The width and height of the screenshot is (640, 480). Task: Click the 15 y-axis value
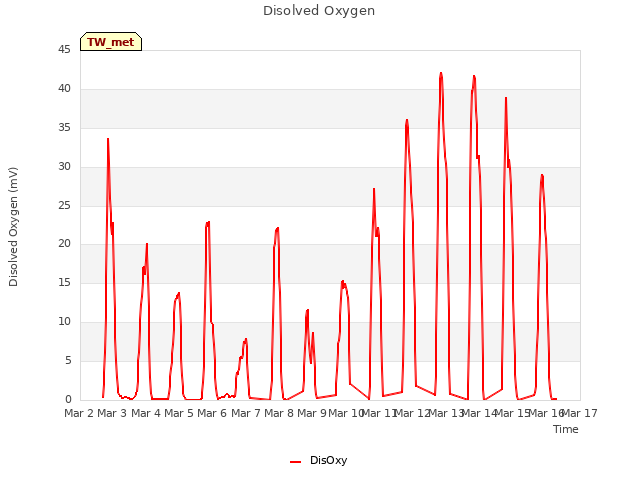coord(64,282)
